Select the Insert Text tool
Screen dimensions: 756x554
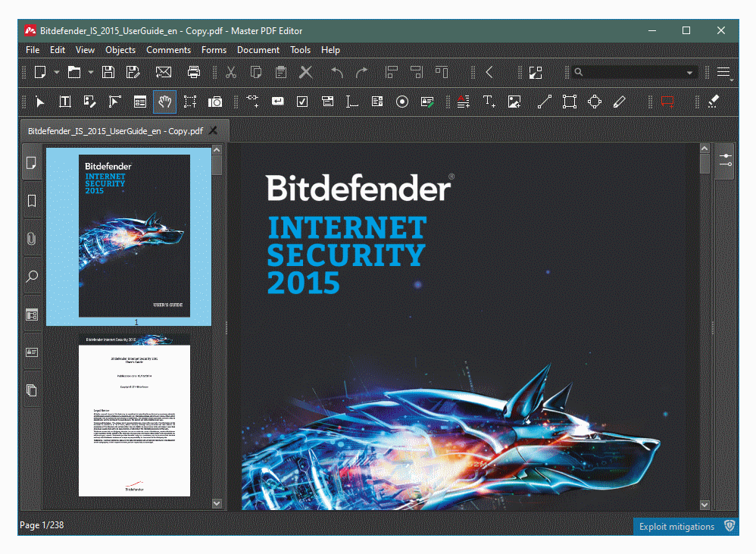489,102
